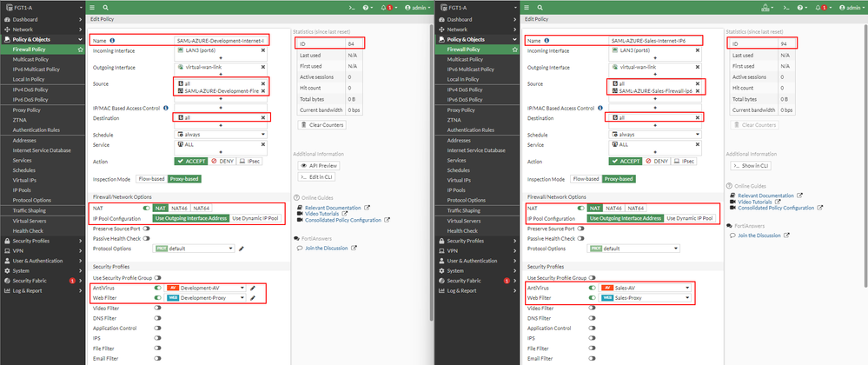Enable Preserve Source Port in Development policy
The height and width of the screenshot is (365, 868).
pos(147,229)
